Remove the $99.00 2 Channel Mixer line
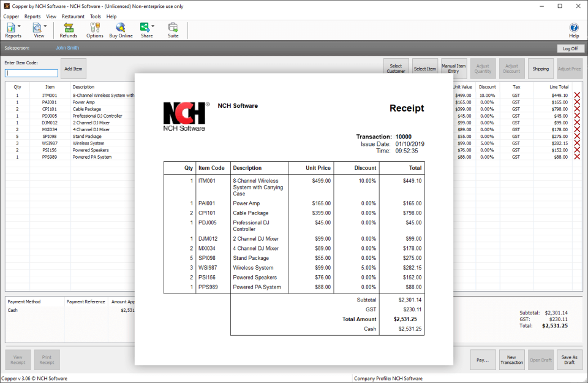Image resolution: width=588 pixels, height=383 pixels. click(x=577, y=123)
